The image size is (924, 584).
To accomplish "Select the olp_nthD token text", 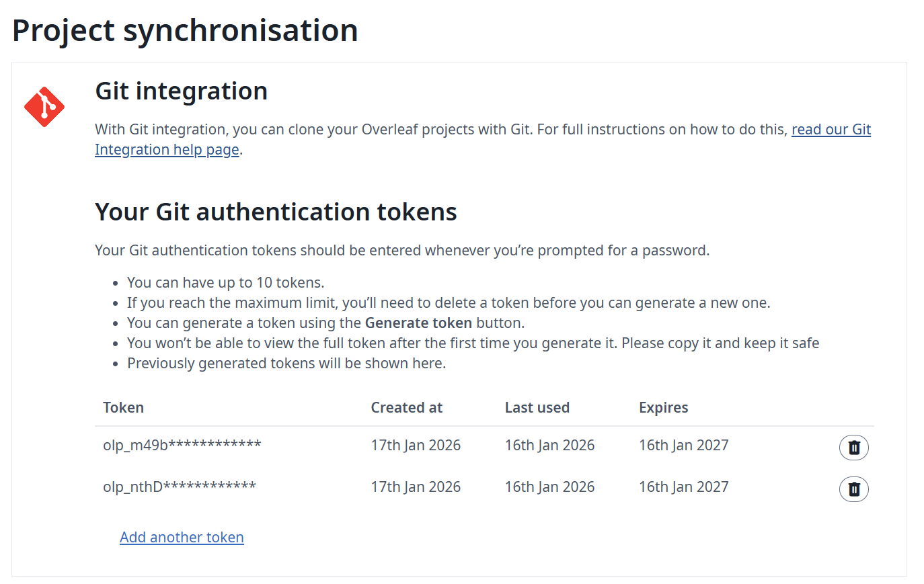I will pyautogui.click(x=179, y=487).
